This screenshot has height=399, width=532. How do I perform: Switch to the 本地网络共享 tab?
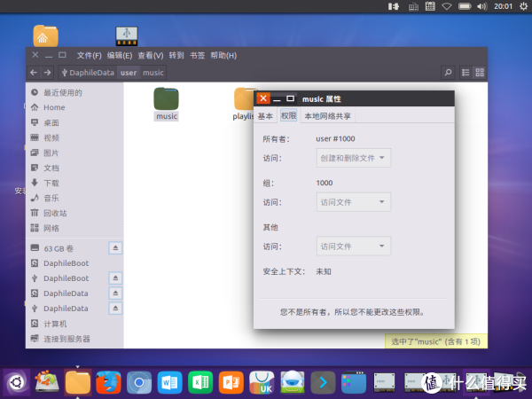point(327,116)
